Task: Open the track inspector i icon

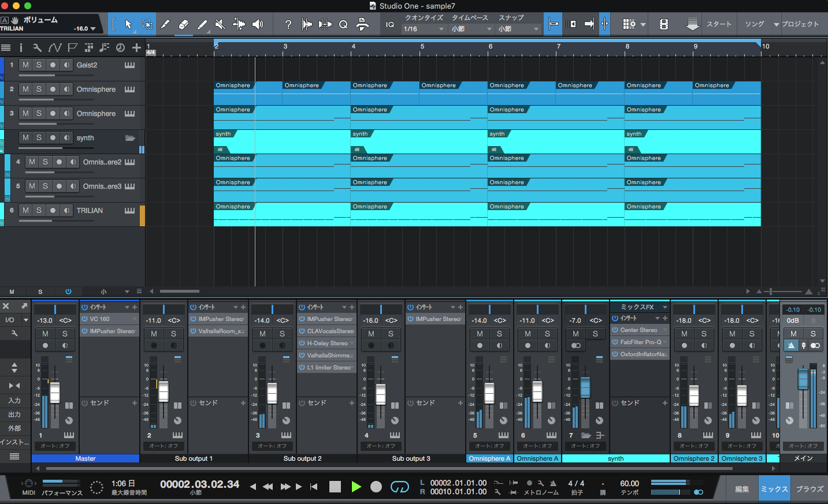Action: 21,47
